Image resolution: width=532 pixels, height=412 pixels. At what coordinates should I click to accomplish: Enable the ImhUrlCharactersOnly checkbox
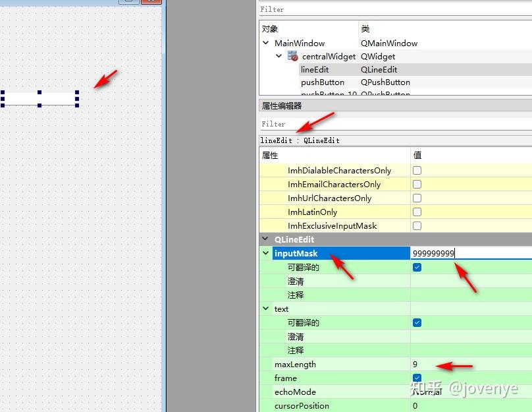click(x=419, y=198)
